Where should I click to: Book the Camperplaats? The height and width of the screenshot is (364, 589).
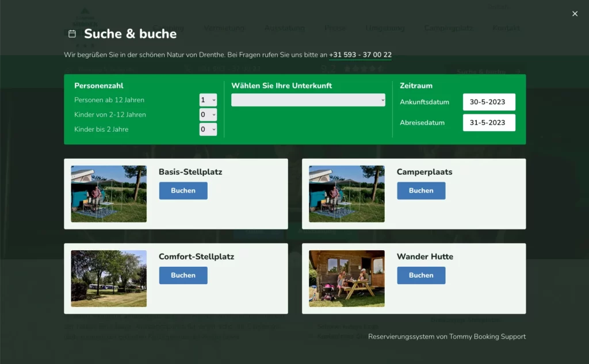(421, 191)
